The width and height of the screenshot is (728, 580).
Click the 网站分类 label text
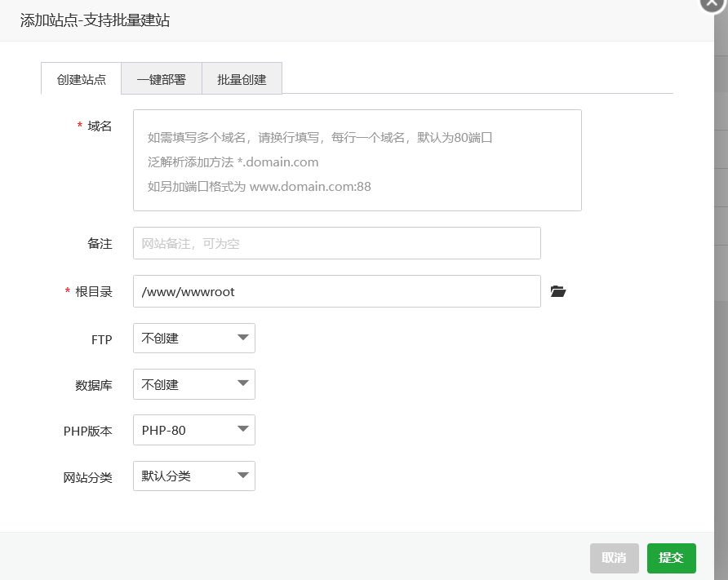87,477
